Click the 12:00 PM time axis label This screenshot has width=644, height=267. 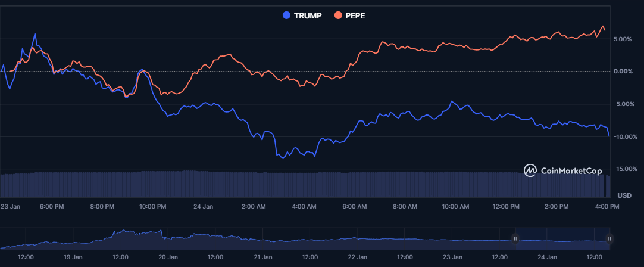tap(506, 207)
